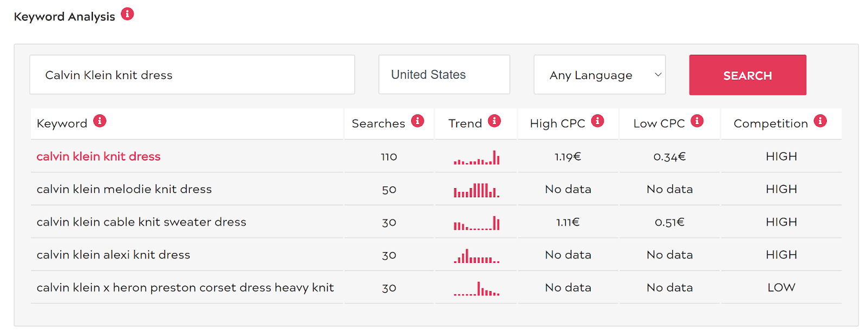Open the calvin klein knit dress keyword link

pyautogui.click(x=99, y=157)
